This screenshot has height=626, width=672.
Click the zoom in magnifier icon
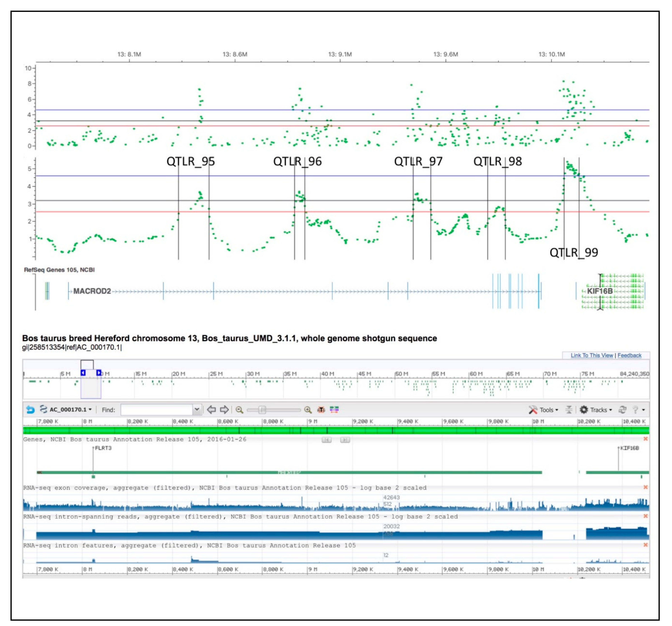point(308,410)
